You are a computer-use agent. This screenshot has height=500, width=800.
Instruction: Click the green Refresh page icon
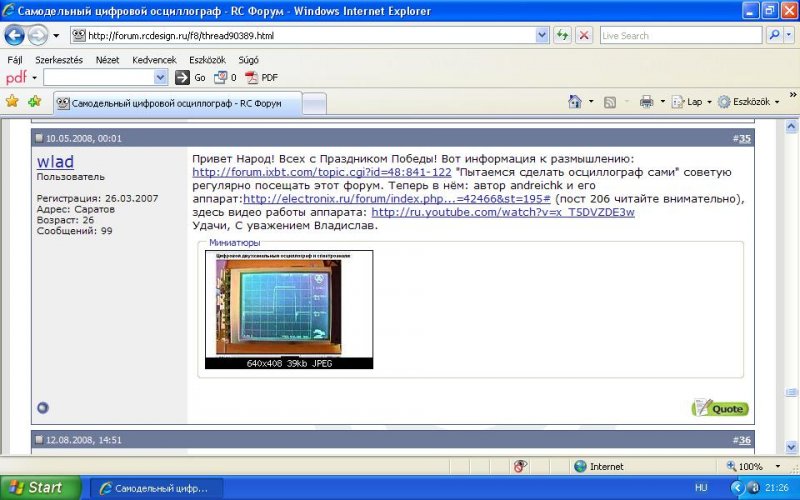[x=562, y=35]
